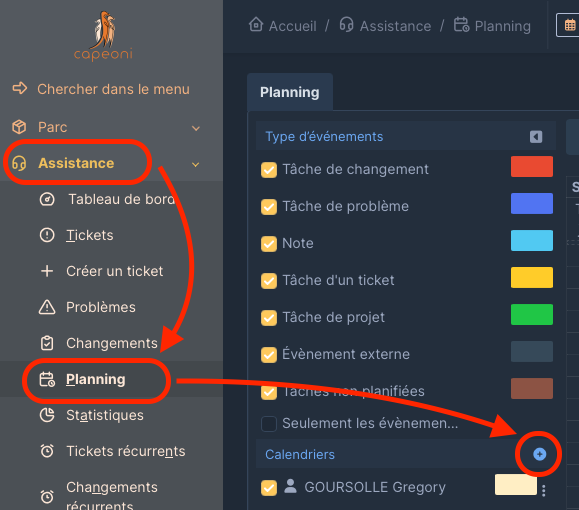
Task: Toggle the Note event type checkbox
Action: 269,244
